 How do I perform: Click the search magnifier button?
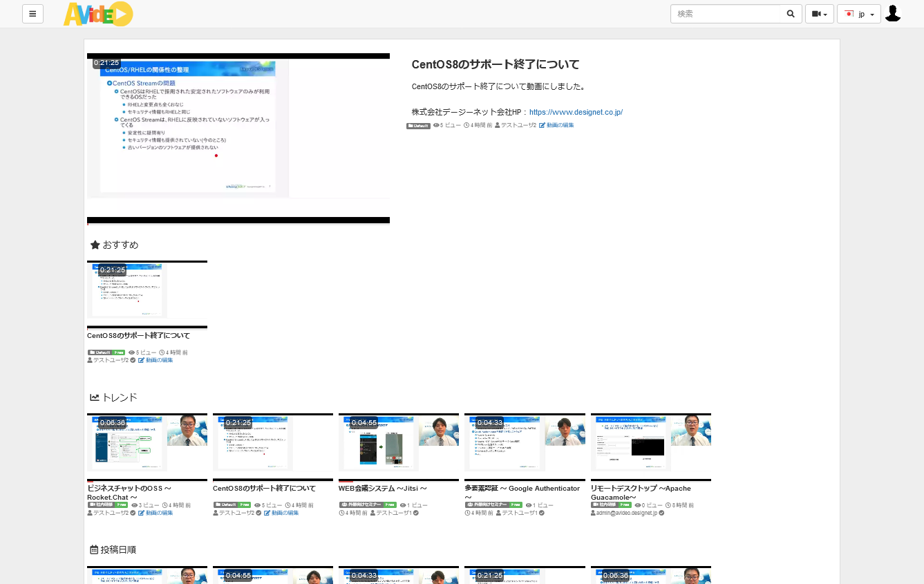point(791,14)
